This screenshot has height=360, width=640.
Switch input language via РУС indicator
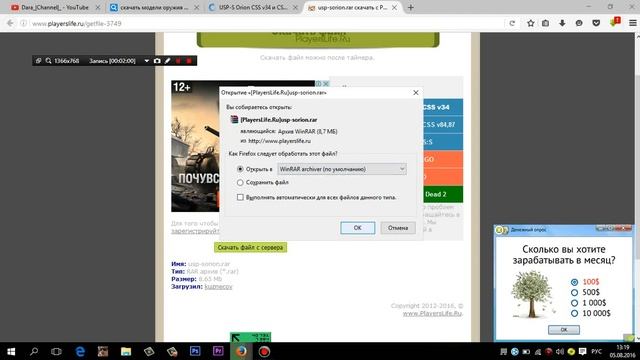coord(596,351)
